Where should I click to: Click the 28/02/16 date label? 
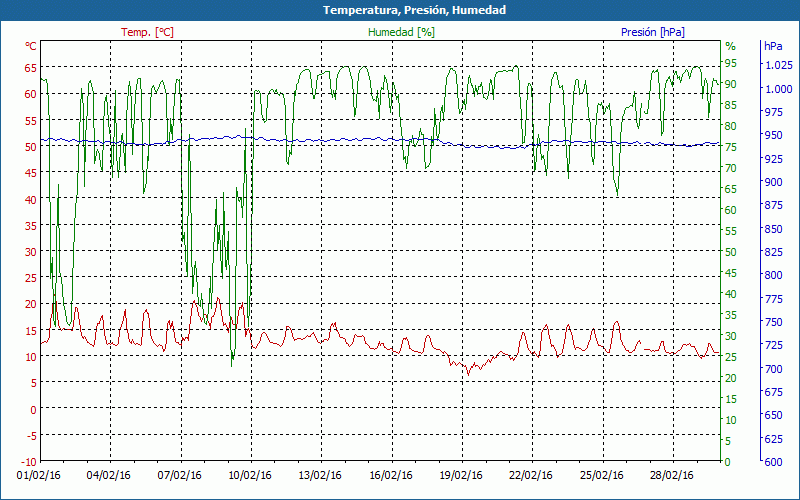click(671, 476)
